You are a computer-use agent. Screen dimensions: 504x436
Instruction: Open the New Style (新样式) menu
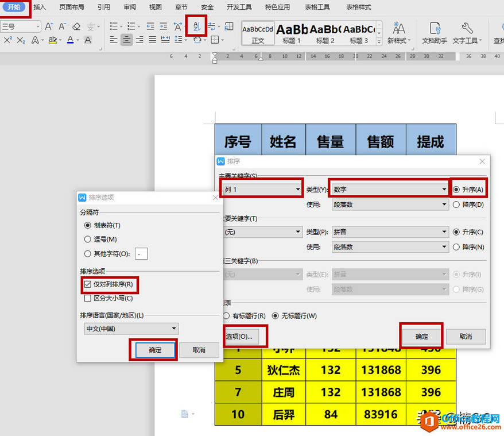[x=398, y=33]
